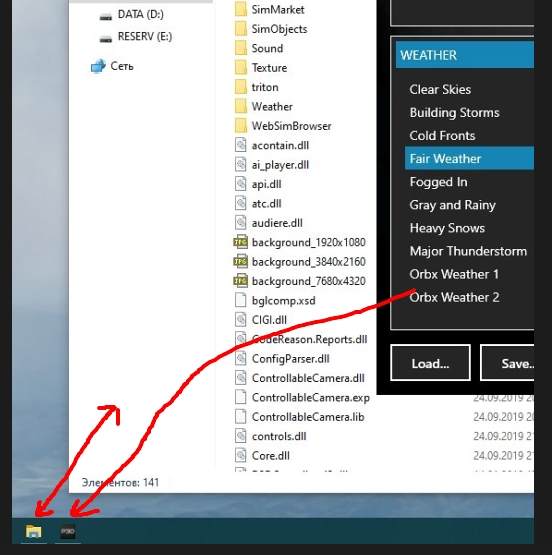
Task: Open the Texture folder
Action: pos(269,68)
